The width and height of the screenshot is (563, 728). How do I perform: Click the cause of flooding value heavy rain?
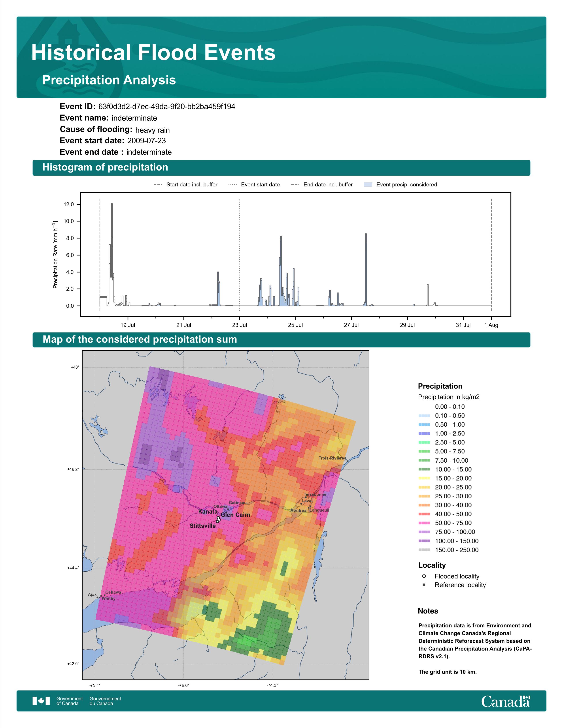pyautogui.click(x=152, y=130)
